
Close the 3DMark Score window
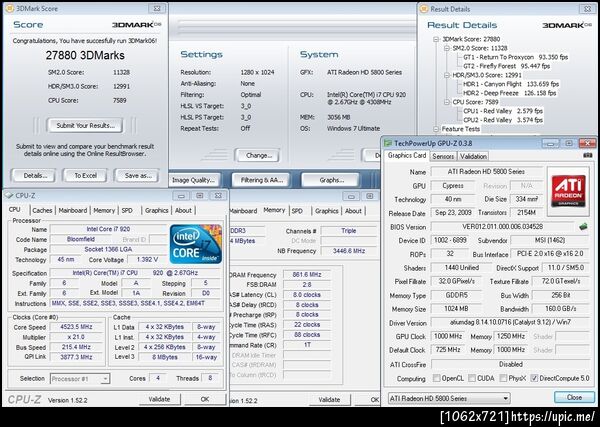point(157,8)
